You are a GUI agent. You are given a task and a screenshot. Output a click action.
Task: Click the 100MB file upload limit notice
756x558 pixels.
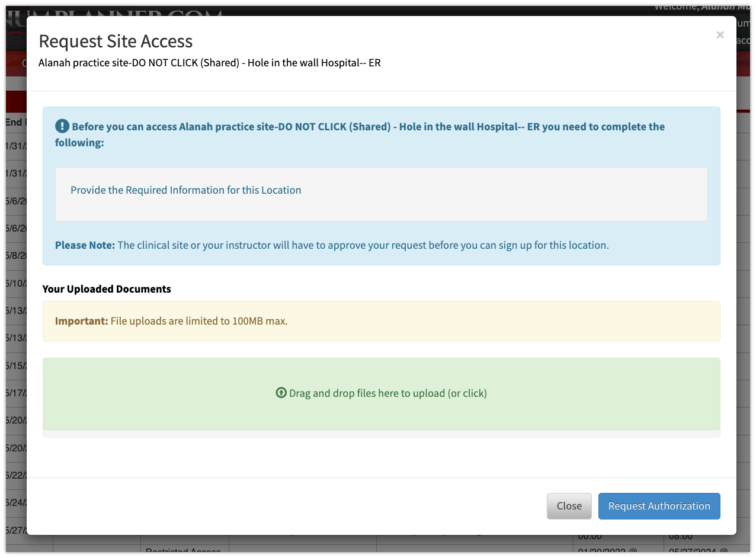[x=382, y=322]
